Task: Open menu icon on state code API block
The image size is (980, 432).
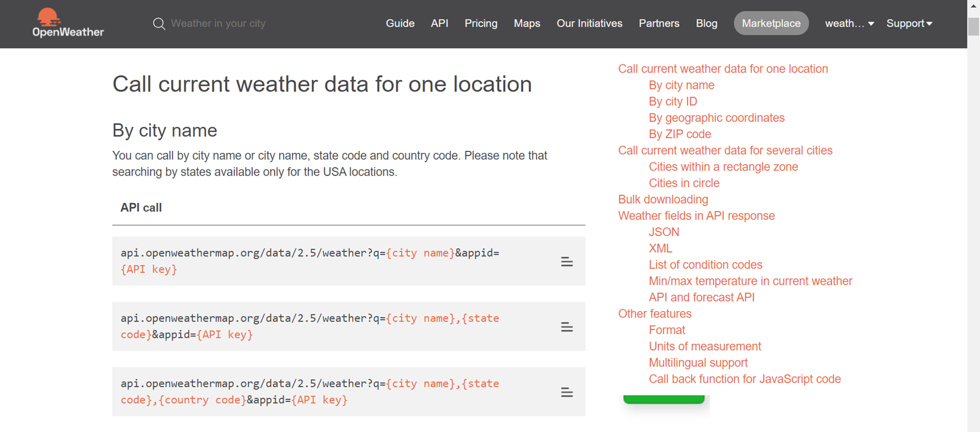Action: [567, 327]
